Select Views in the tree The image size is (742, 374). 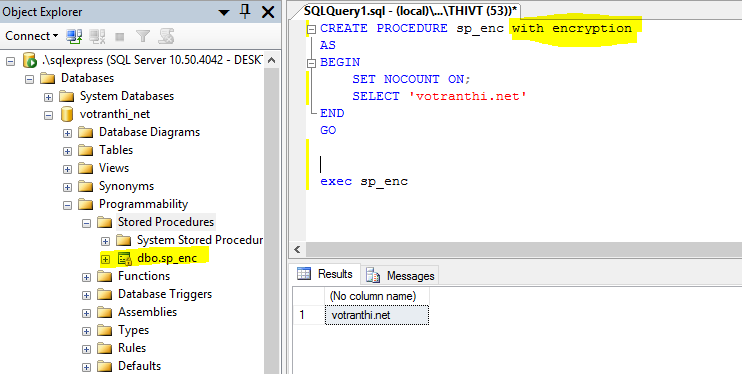coord(114,168)
